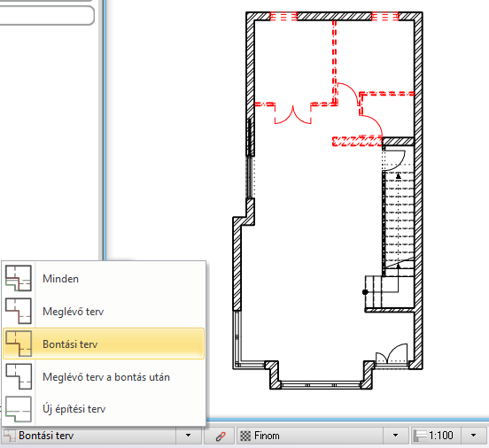The width and height of the screenshot is (489, 448).
Task: Click the scale ruler icon beside 1:100
Action: click(420, 436)
